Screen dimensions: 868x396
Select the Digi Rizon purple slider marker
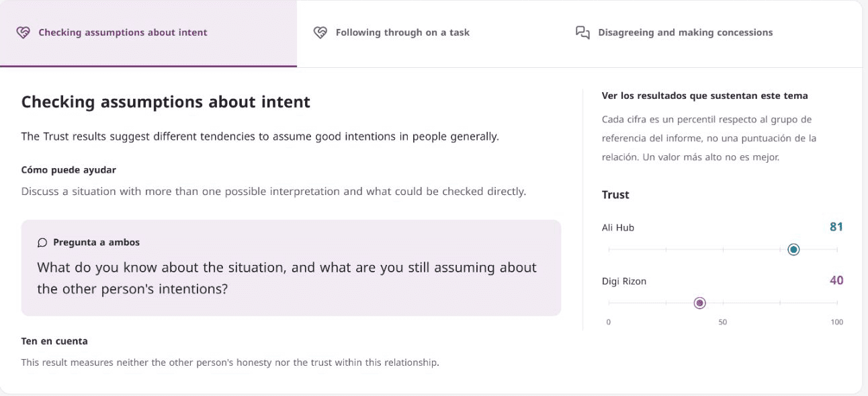699,303
